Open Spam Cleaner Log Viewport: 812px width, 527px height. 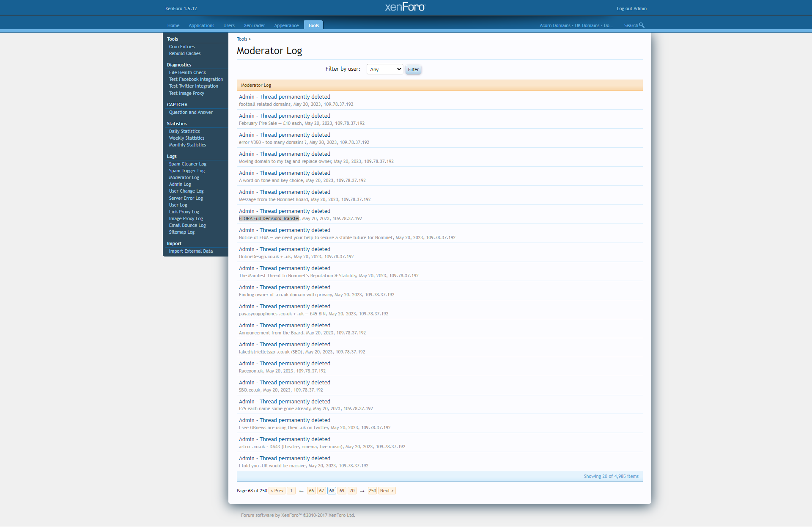click(x=188, y=164)
